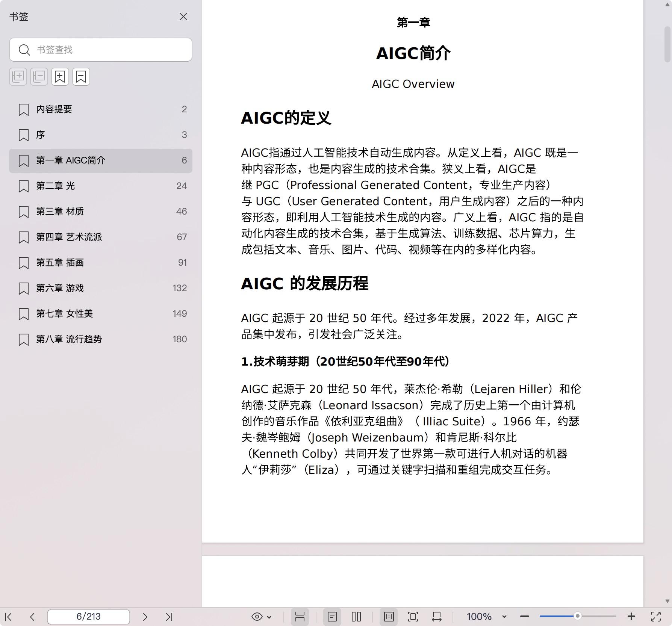
Task: Open the 序 bookmark
Action: (x=101, y=135)
